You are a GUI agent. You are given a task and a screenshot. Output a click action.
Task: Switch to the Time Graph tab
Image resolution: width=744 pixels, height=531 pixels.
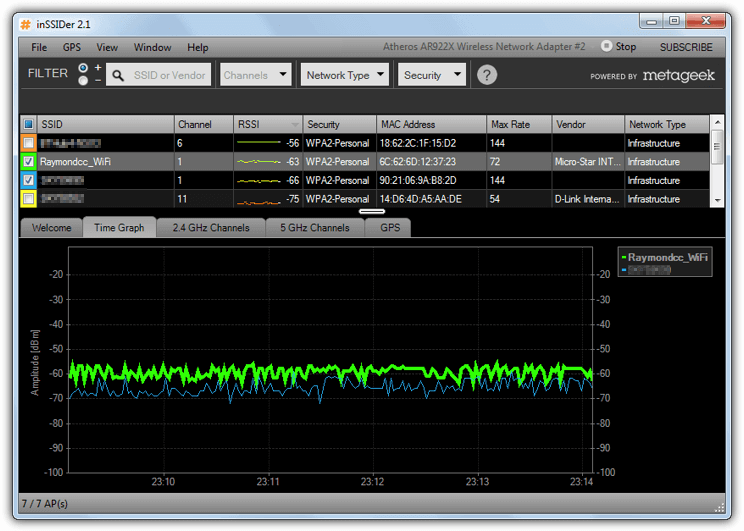click(x=119, y=227)
